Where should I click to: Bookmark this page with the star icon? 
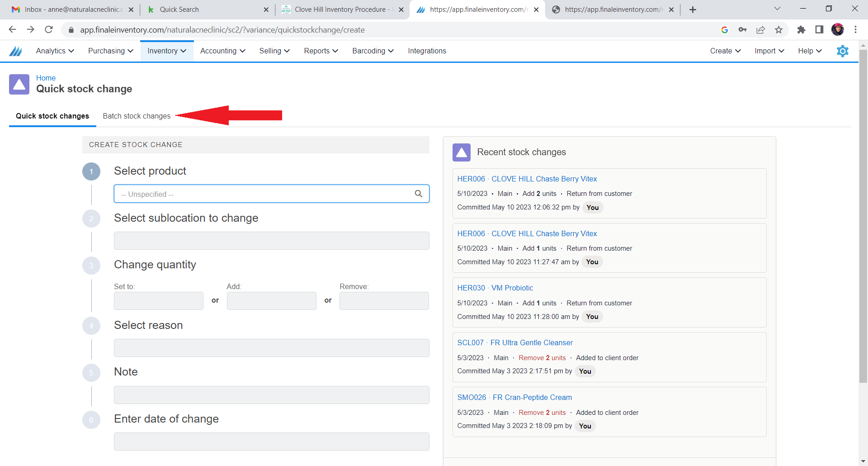click(x=778, y=29)
